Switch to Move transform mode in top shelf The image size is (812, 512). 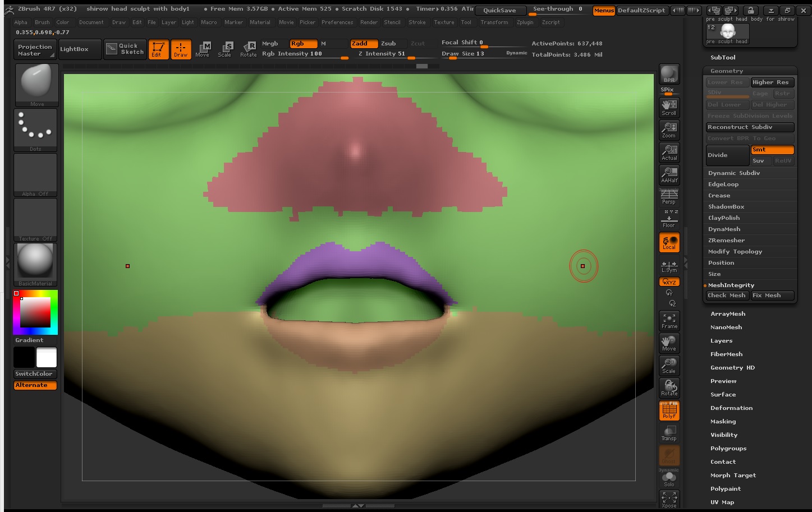pyautogui.click(x=203, y=49)
